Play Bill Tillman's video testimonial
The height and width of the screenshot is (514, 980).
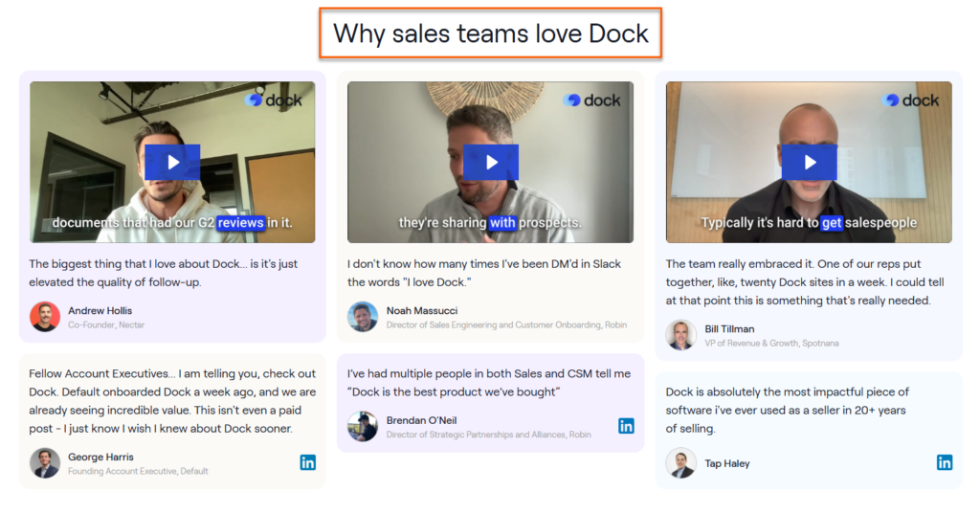click(810, 163)
